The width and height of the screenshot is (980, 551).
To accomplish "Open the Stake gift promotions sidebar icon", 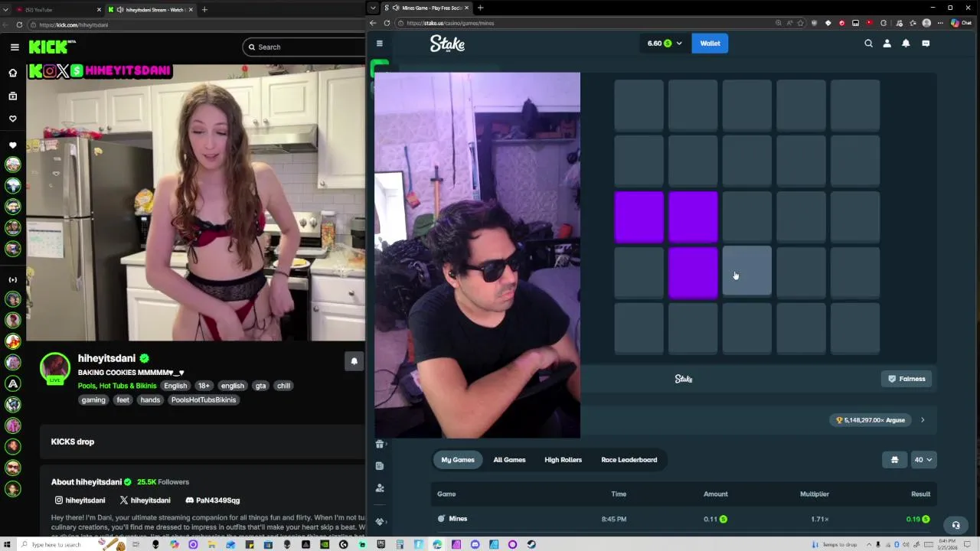I will (x=380, y=444).
